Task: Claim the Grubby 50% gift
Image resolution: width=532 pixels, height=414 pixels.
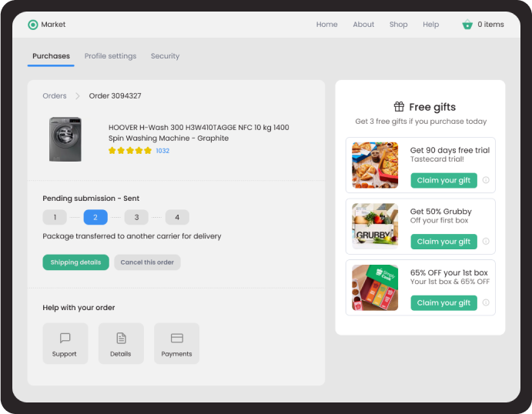Action: click(443, 242)
